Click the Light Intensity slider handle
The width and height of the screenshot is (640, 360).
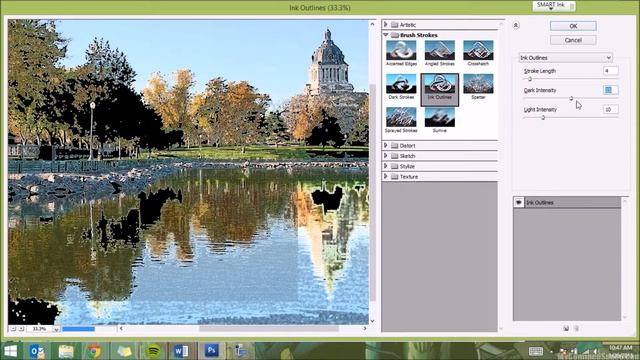click(x=543, y=118)
